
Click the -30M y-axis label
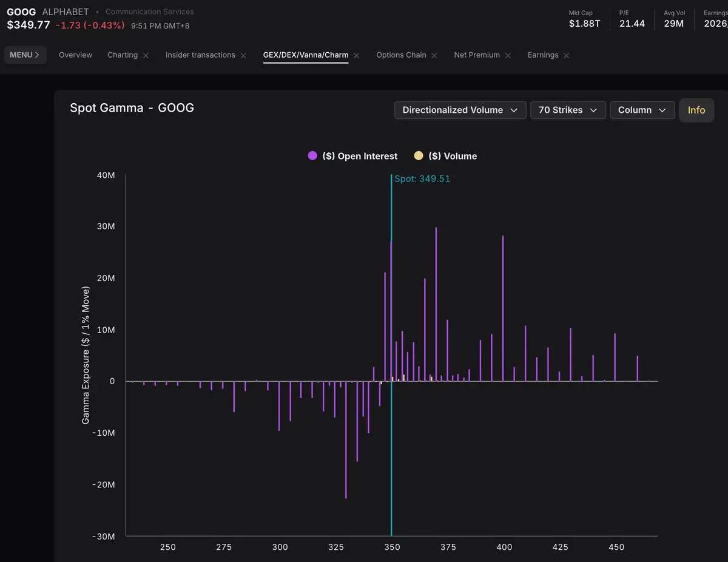pyautogui.click(x=104, y=537)
